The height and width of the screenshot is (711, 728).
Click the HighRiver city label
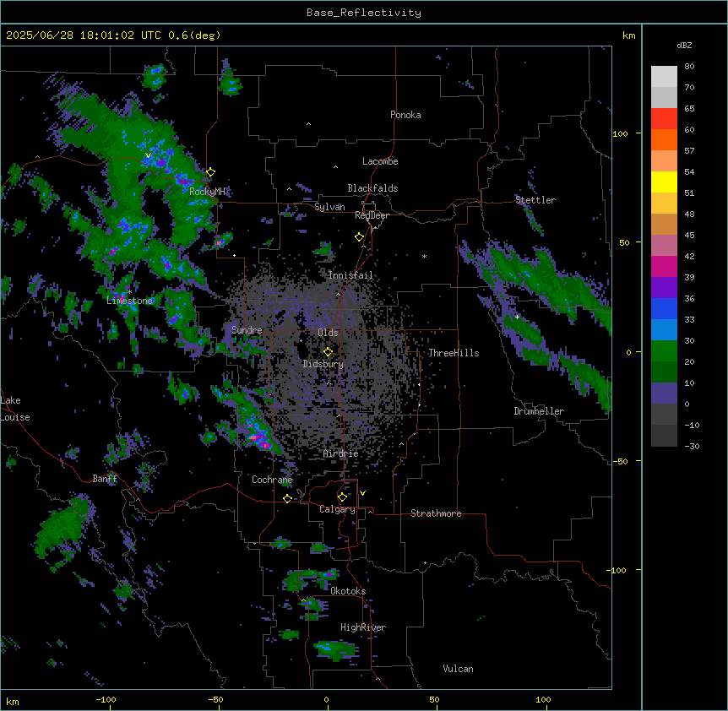tap(363, 627)
